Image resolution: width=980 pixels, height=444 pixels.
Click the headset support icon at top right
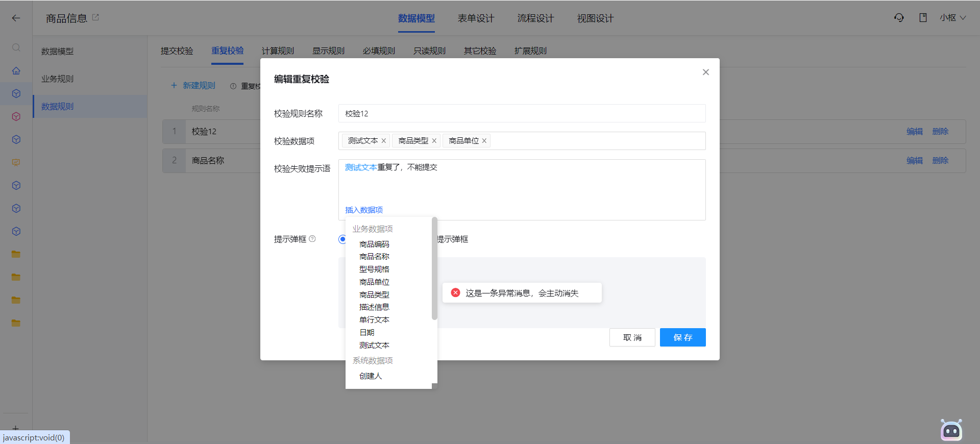point(899,18)
